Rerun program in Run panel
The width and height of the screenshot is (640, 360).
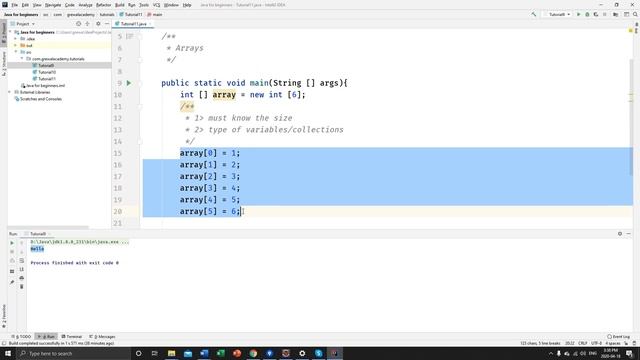point(12,243)
